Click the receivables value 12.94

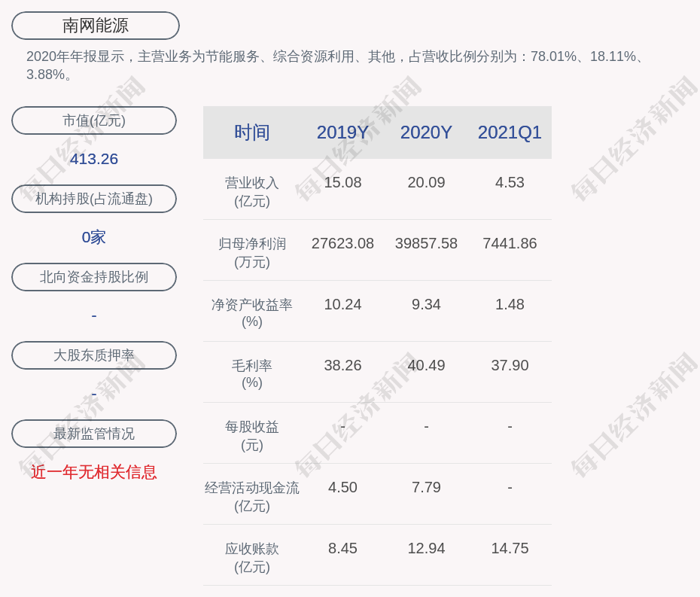tap(426, 548)
